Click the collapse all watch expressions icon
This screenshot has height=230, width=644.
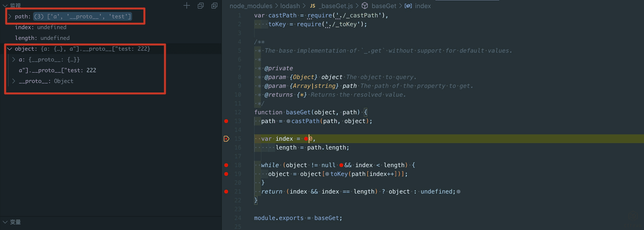click(200, 5)
